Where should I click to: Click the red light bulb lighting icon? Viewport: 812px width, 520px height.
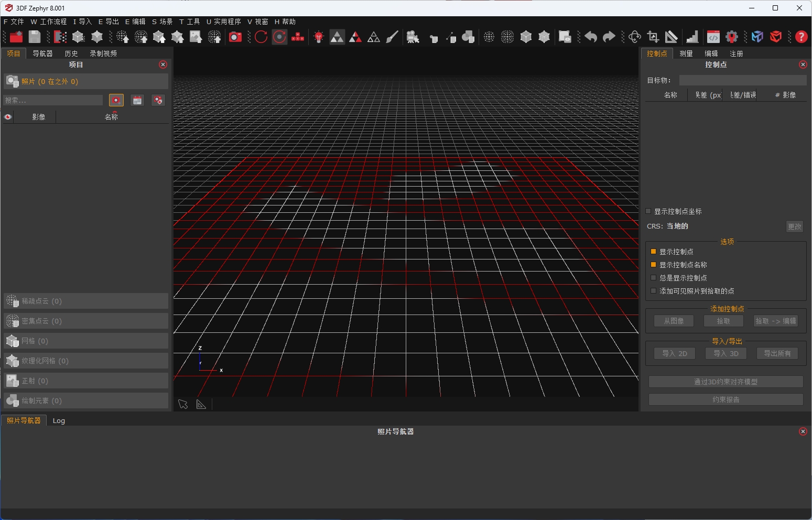point(318,37)
